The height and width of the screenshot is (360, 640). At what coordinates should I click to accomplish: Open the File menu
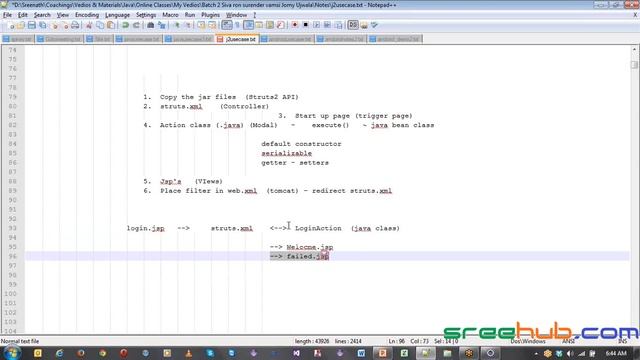point(7,15)
